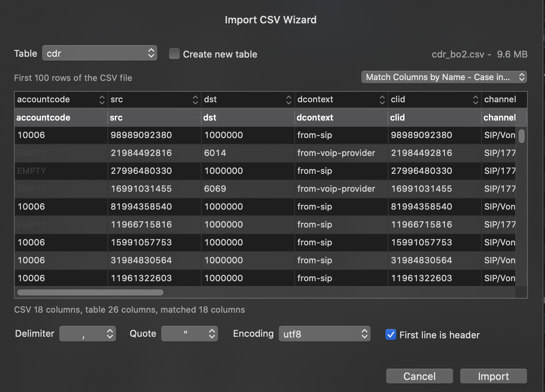Open the Match Columns by Name dropdown
This screenshot has height=392, width=545.
(443, 77)
